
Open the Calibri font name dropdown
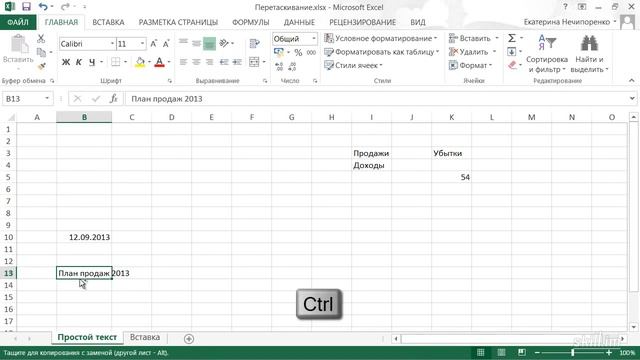(112, 44)
